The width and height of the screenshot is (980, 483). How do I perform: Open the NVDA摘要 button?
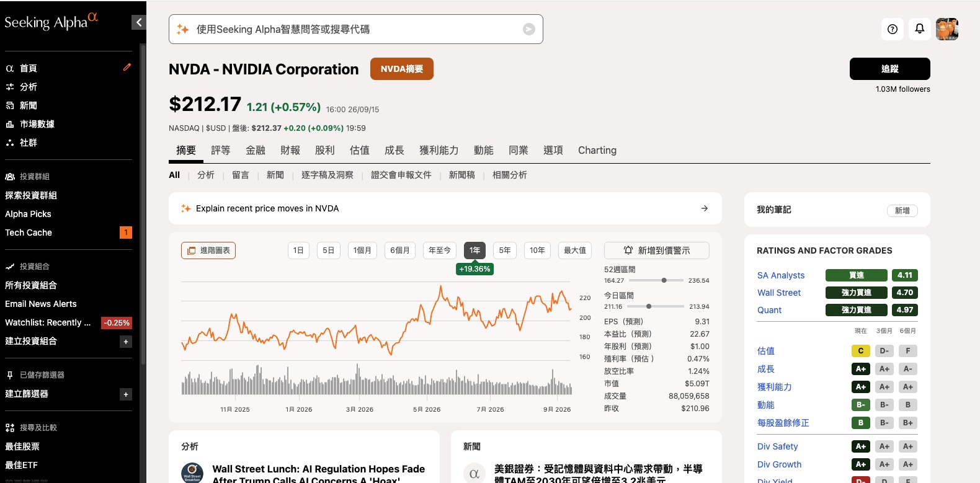click(x=402, y=69)
